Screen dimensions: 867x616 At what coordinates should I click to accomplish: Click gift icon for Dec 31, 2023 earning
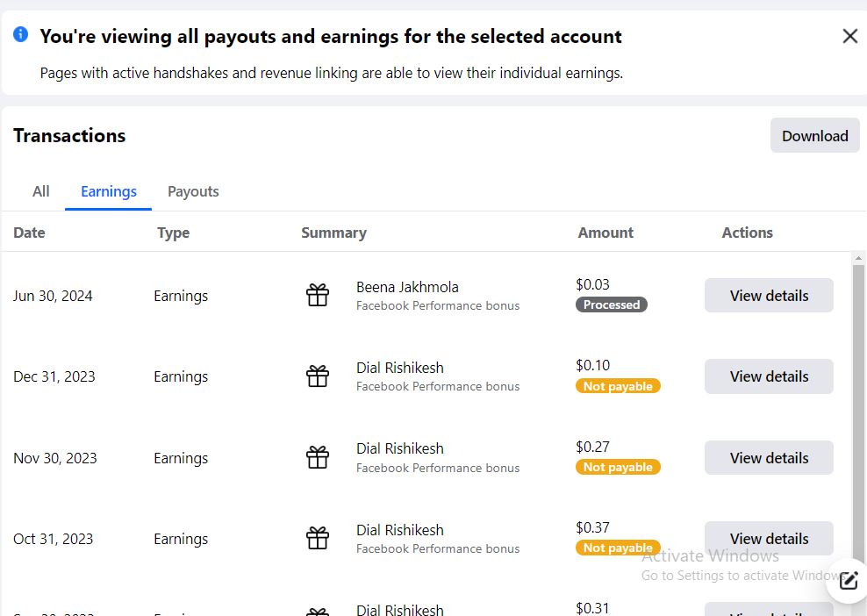tap(318, 376)
